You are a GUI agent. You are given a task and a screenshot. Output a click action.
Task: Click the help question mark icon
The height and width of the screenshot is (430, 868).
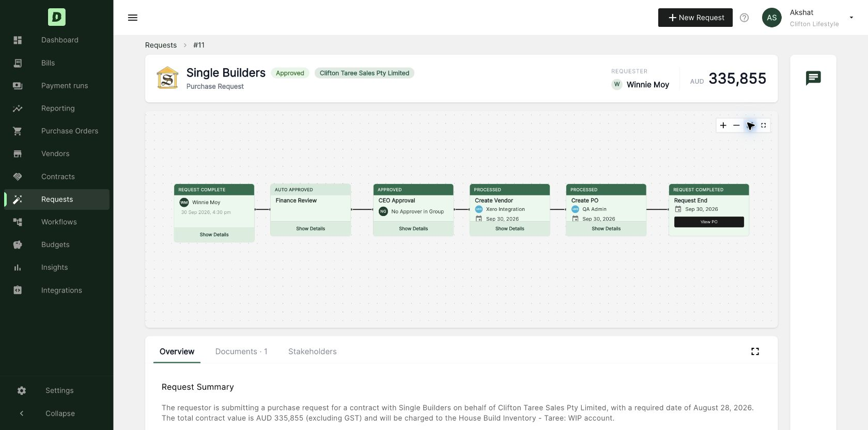coord(745,18)
